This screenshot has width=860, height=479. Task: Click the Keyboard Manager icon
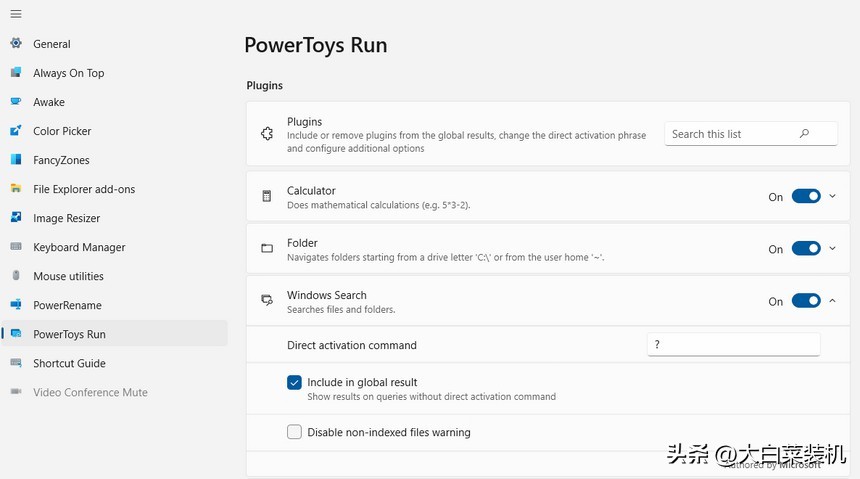coord(16,246)
